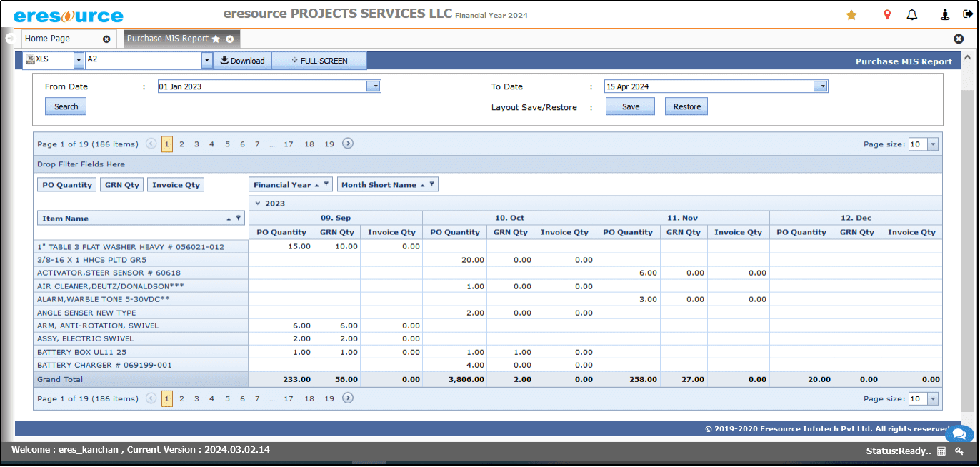The width and height of the screenshot is (980, 467).
Task: Click the gold favorites star in header
Action: click(x=851, y=15)
